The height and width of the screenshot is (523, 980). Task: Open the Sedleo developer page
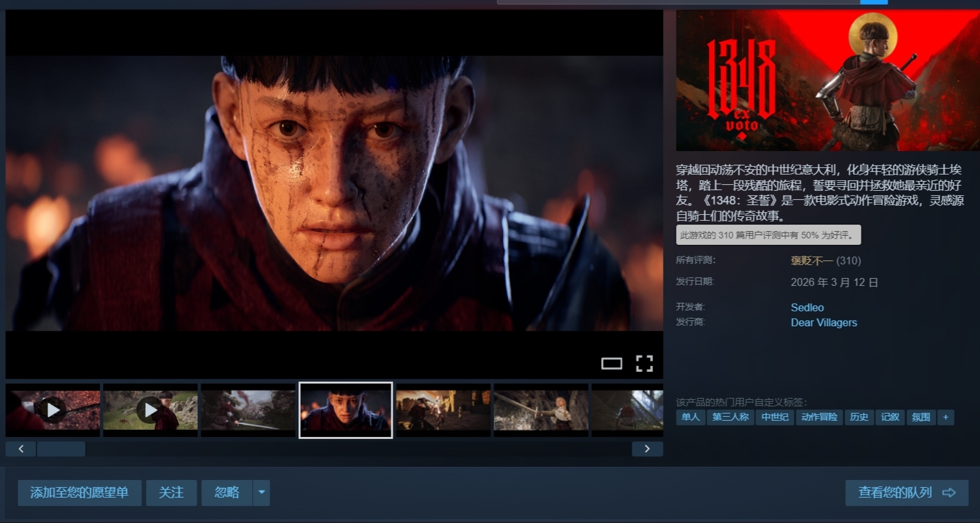pyautogui.click(x=807, y=307)
